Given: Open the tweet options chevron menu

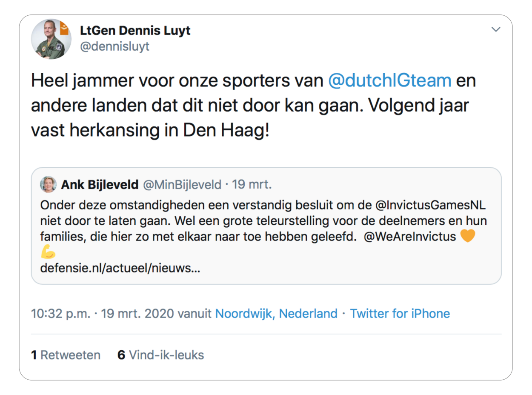Looking at the screenshot, I should (496, 29).
